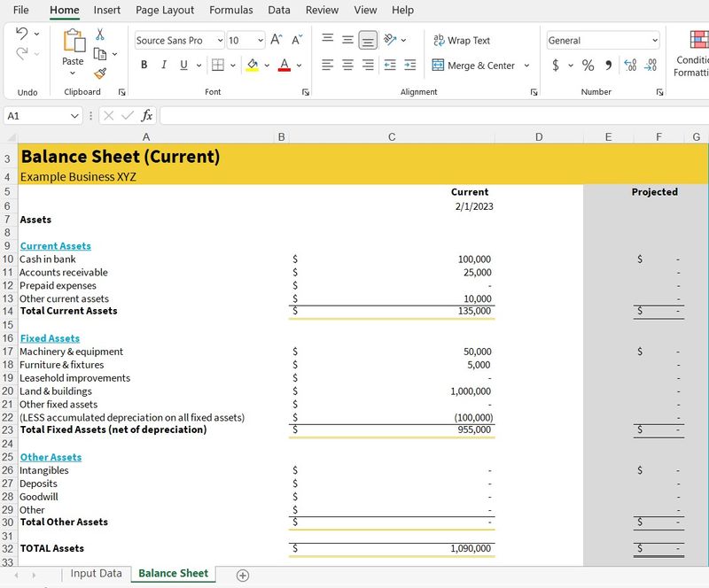
Task: Click the Fixed Assets heading link
Action: 50,338
